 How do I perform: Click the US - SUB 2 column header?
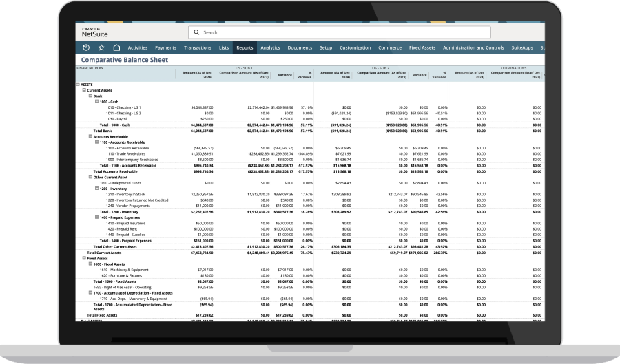380,68
